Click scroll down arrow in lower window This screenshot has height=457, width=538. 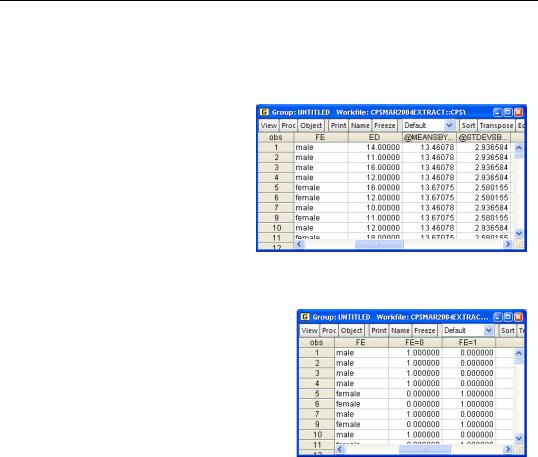519,438
